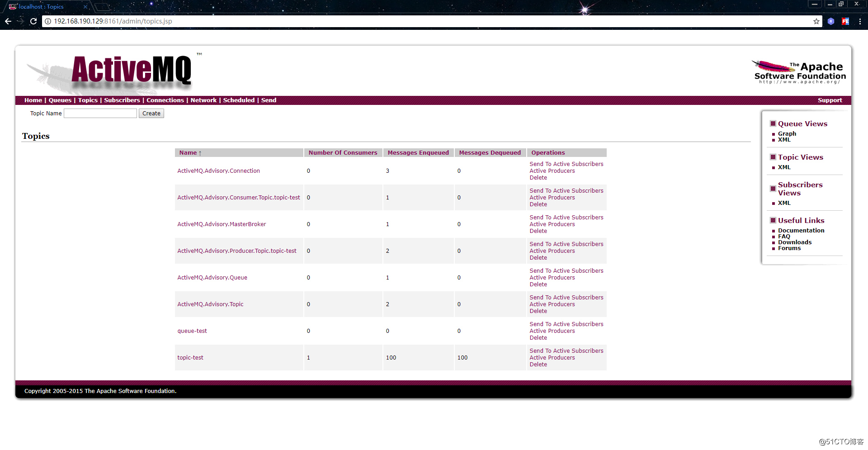Open the Documentation useful link
The height and width of the screenshot is (450, 868).
801,231
